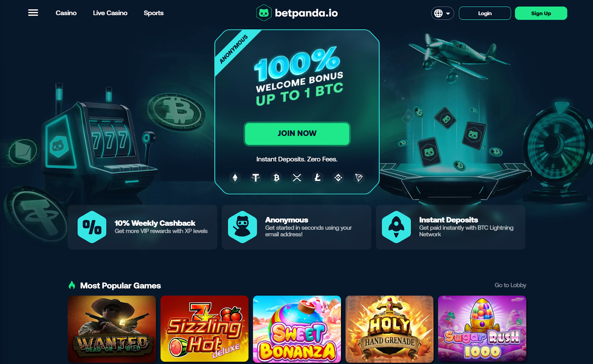Open the Sizzling Hot deluxe game
Image resolution: width=593 pixels, height=364 pixels.
coord(205,329)
